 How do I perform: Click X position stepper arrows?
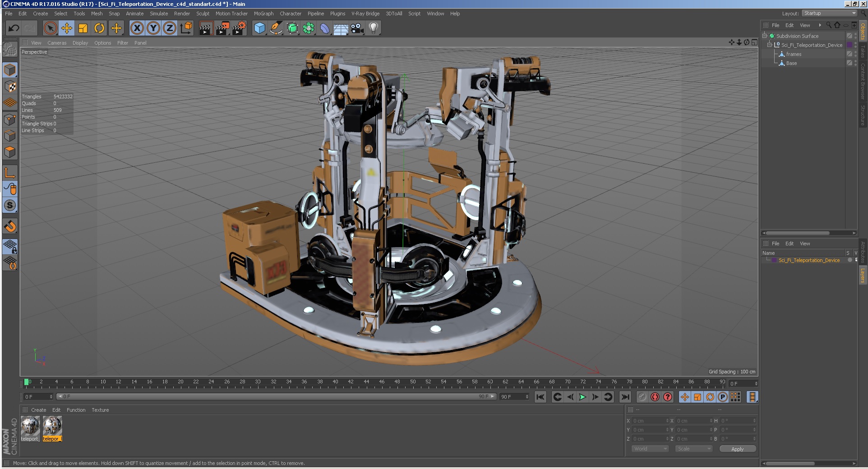(667, 421)
